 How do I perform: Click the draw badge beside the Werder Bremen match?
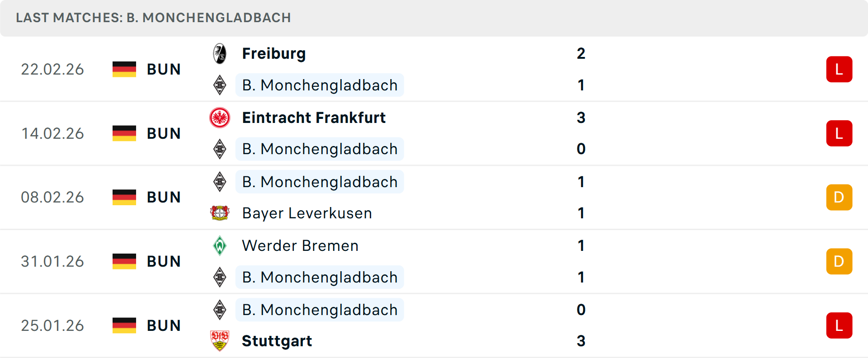pos(839,261)
